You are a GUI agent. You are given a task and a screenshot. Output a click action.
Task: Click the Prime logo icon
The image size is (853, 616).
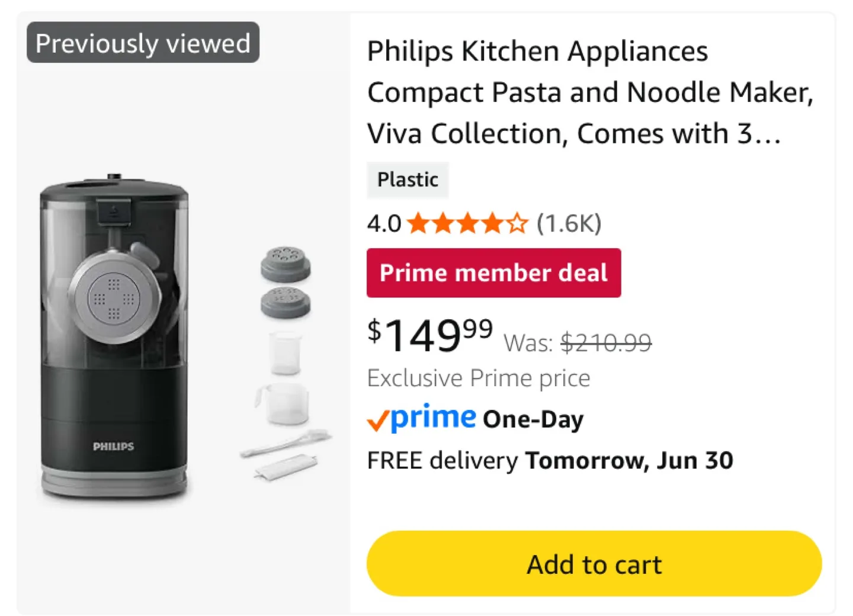click(x=432, y=418)
